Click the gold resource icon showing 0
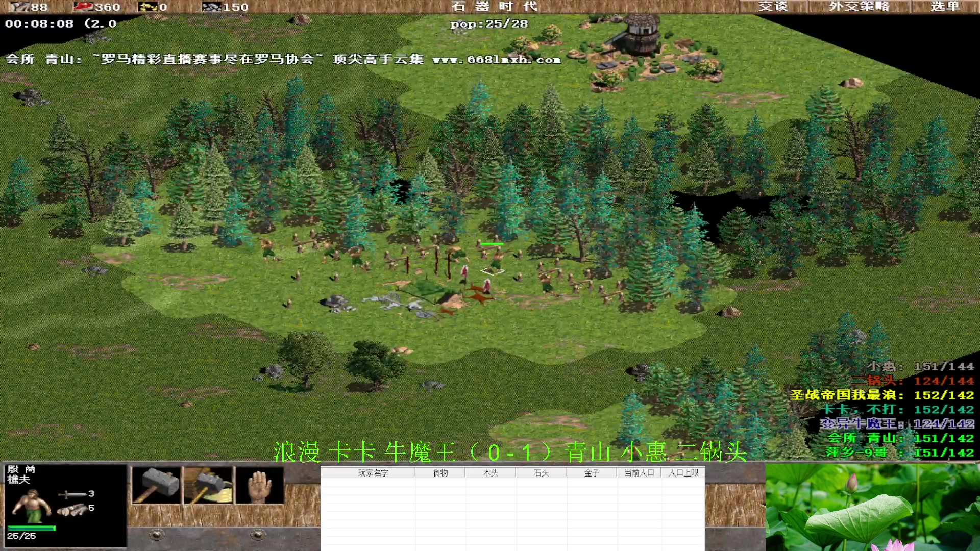This screenshot has height=551, width=980. 148,7
